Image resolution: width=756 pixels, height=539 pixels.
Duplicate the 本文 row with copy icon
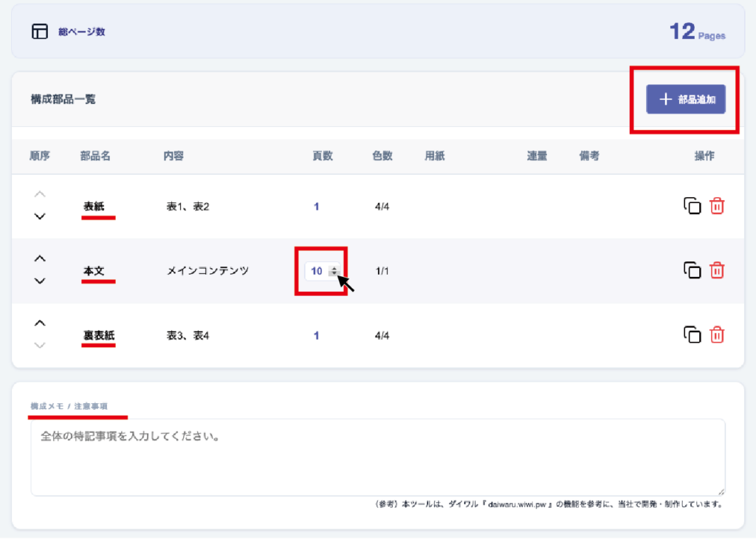(x=692, y=271)
